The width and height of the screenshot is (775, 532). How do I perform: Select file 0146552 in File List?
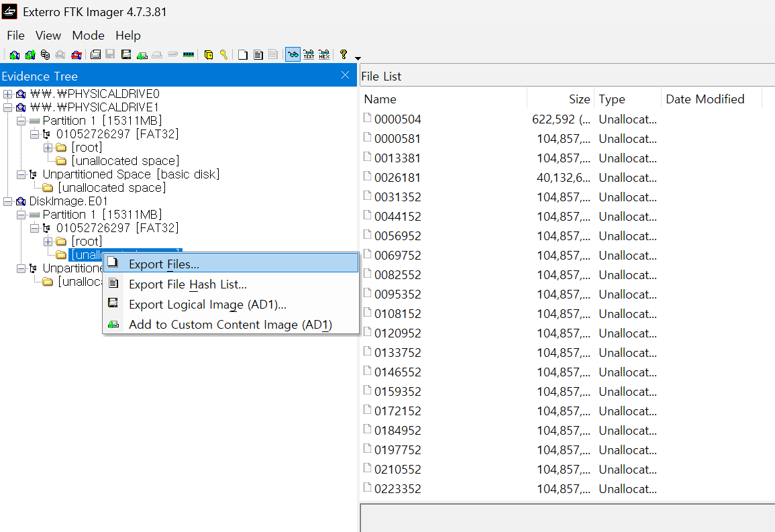pyautogui.click(x=397, y=372)
